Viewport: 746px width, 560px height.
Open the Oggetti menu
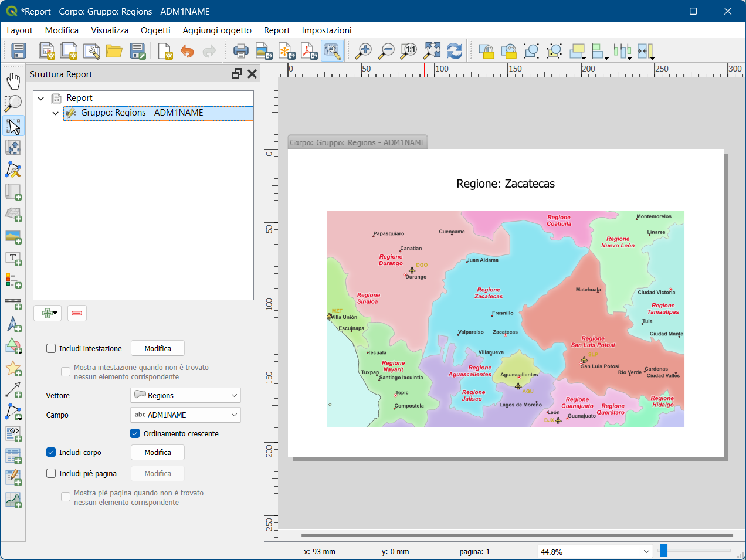[x=155, y=30]
